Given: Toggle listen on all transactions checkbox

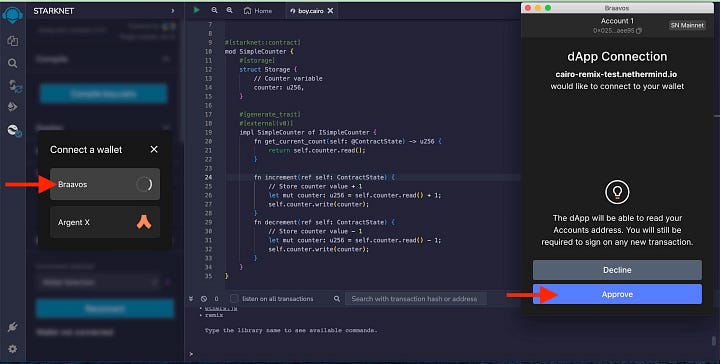Looking at the screenshot, I should pyautogui.click(x=234, y=299).
